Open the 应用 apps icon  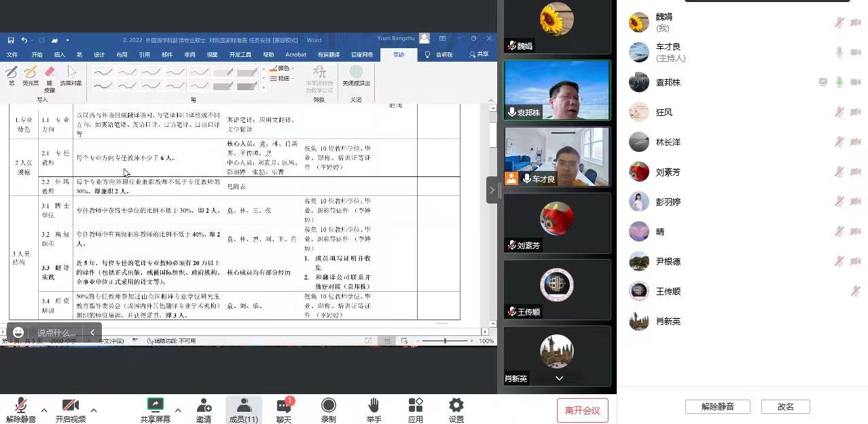(416, 406)
